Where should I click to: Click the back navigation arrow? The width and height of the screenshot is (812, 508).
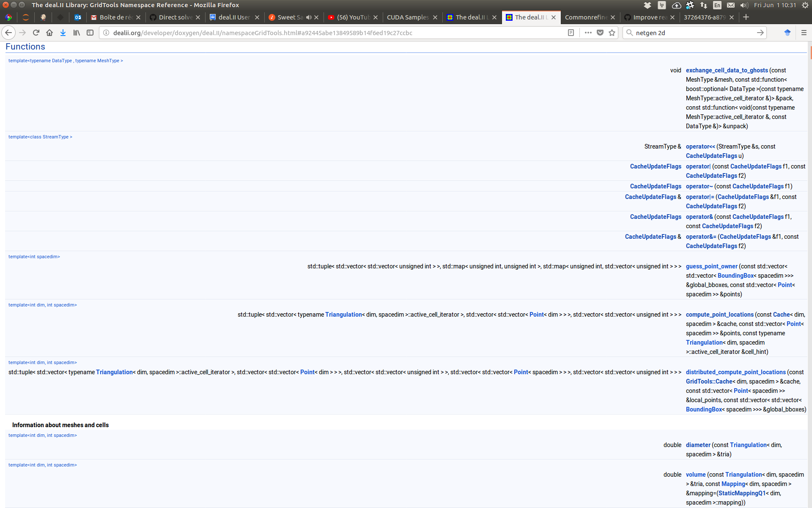[8, 33]
